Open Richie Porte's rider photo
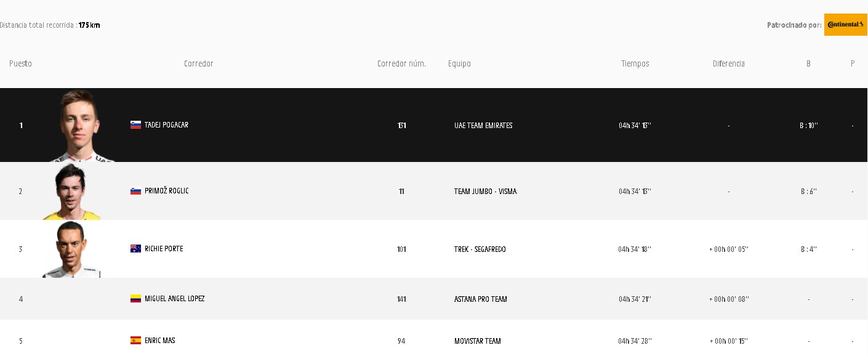Viewport: 868px width, 356px height. 71,249
